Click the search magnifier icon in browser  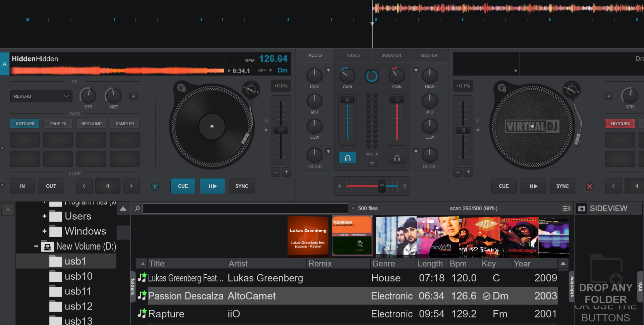pyautogui.click(x=137, y=208)
